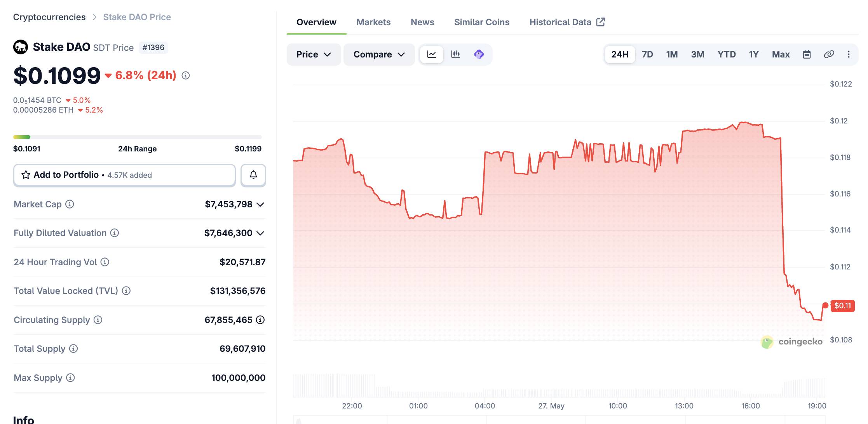Open the calendar date range picker

pyautogui.click(x=807, y=54)
